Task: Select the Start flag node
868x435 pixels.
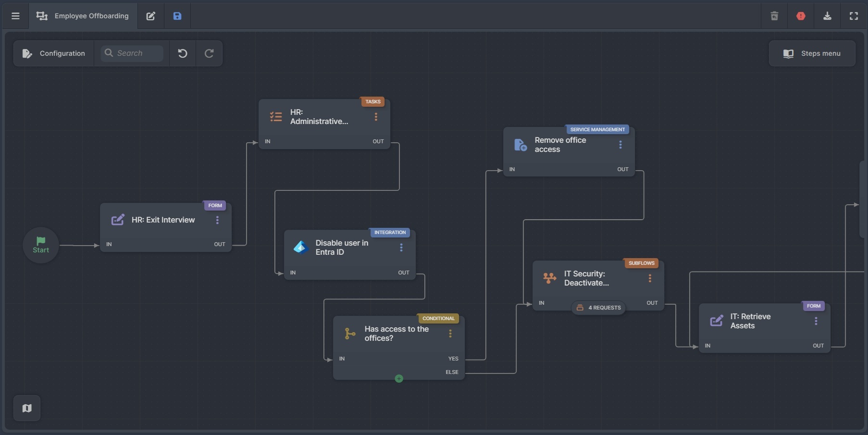Action: [x=41, y=245]
